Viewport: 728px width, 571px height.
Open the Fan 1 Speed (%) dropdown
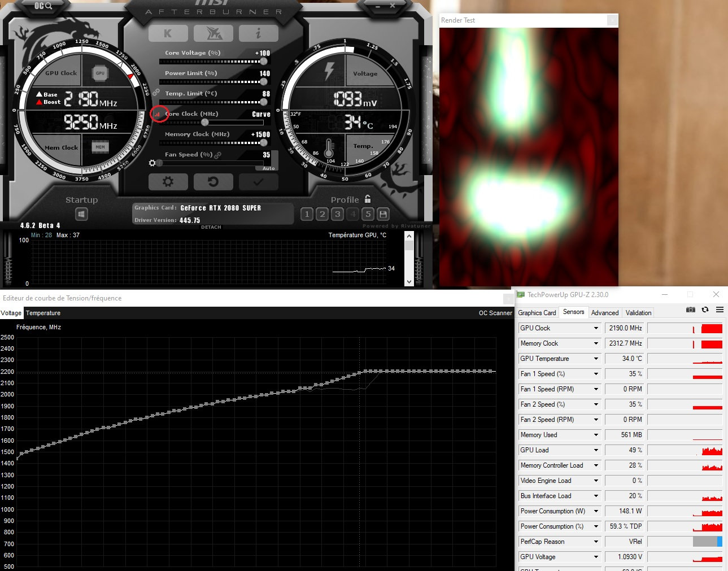click(596, 374)
